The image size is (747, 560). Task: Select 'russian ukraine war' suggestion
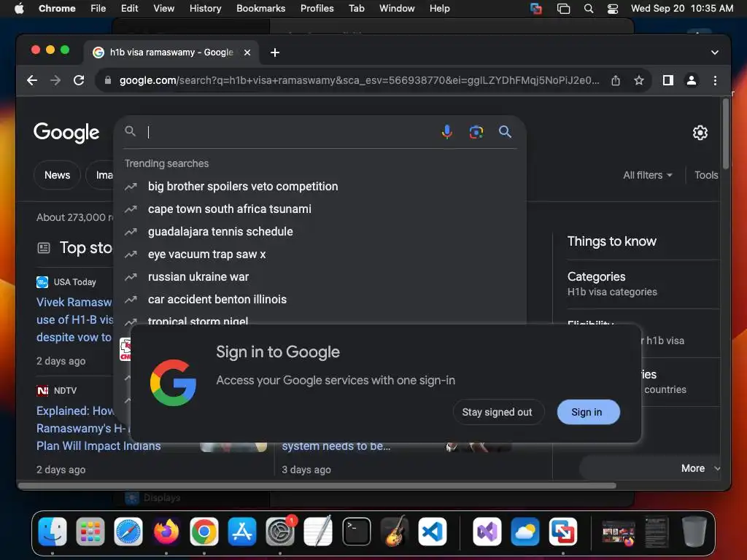point(320,277)
